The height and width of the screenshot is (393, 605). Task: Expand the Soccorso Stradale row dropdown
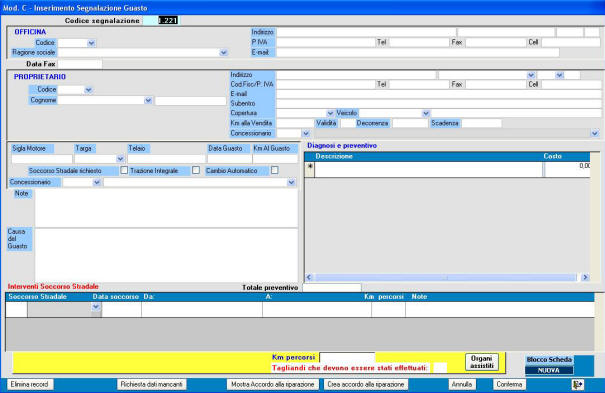click(96, 307)
